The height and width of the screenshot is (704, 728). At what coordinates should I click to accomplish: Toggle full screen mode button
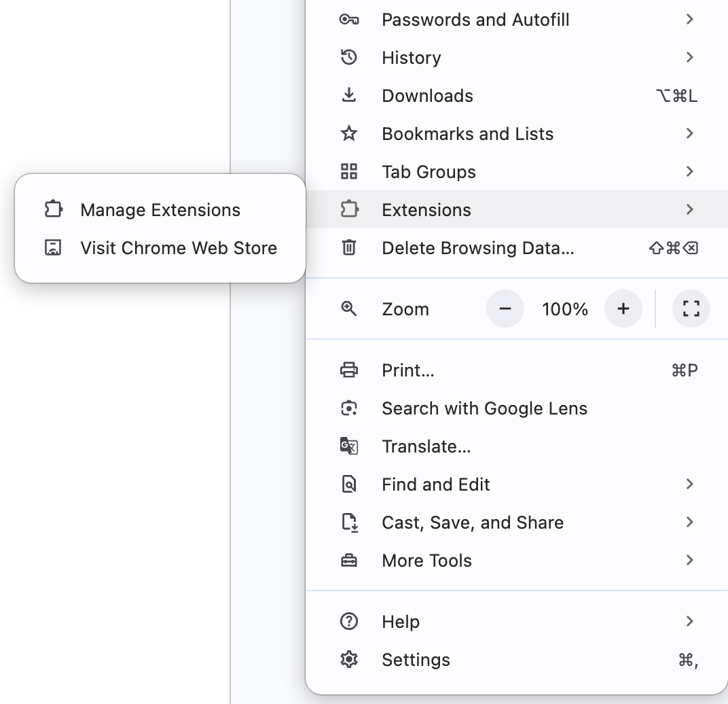[691, 309]
